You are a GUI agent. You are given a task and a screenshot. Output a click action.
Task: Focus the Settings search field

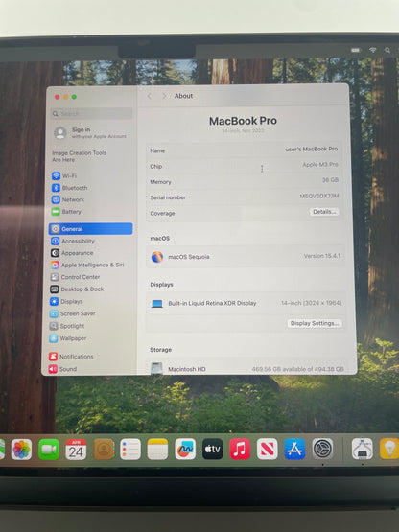coord(91,114)
